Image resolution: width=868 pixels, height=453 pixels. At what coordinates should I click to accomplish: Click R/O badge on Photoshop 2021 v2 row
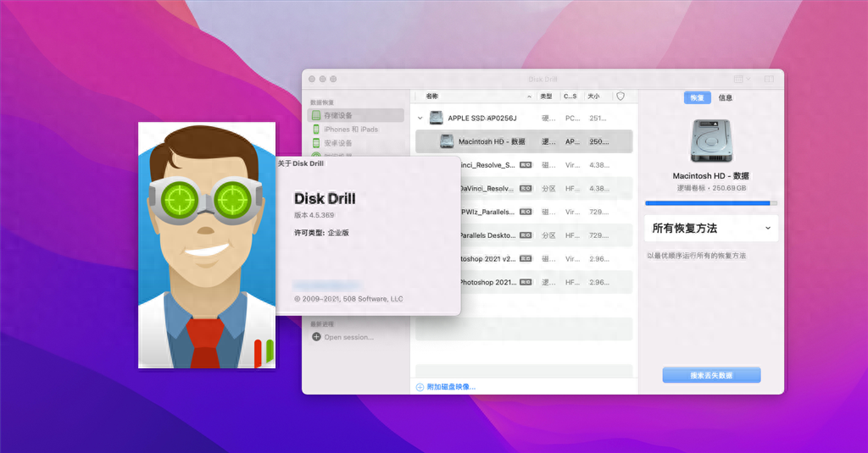click(x=526, y=259)
